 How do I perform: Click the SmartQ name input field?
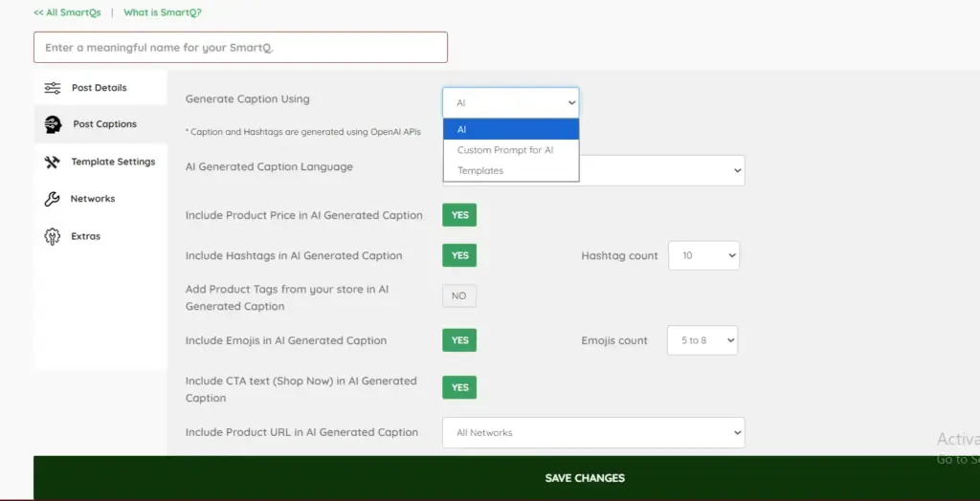click(240, 47)
